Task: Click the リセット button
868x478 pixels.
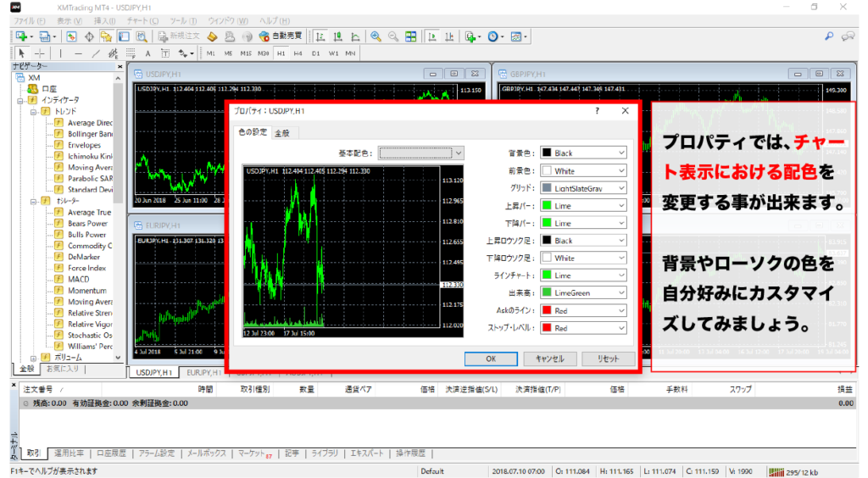Action: click(608, 358)
